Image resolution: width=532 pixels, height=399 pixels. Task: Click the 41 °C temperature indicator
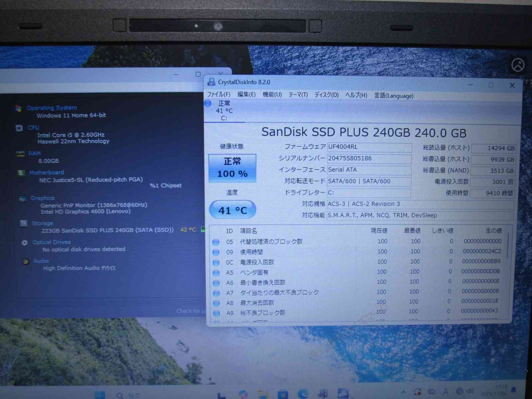[232, 210]
